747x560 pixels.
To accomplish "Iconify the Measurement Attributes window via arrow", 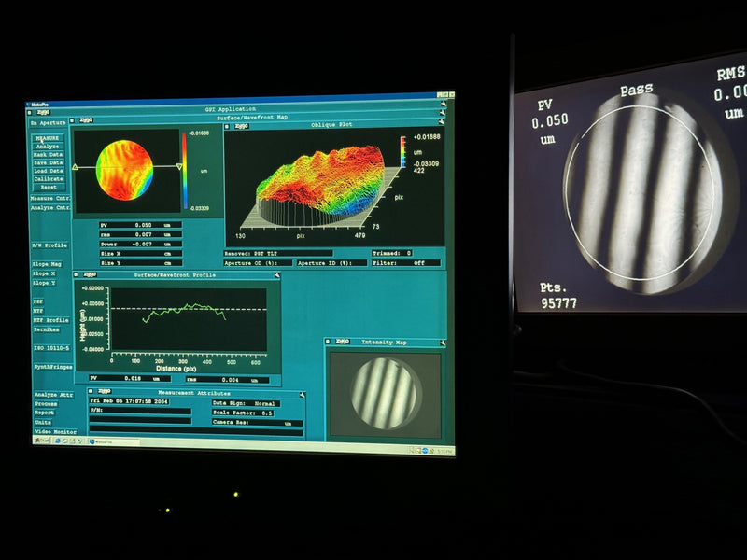I will (302, 395).
